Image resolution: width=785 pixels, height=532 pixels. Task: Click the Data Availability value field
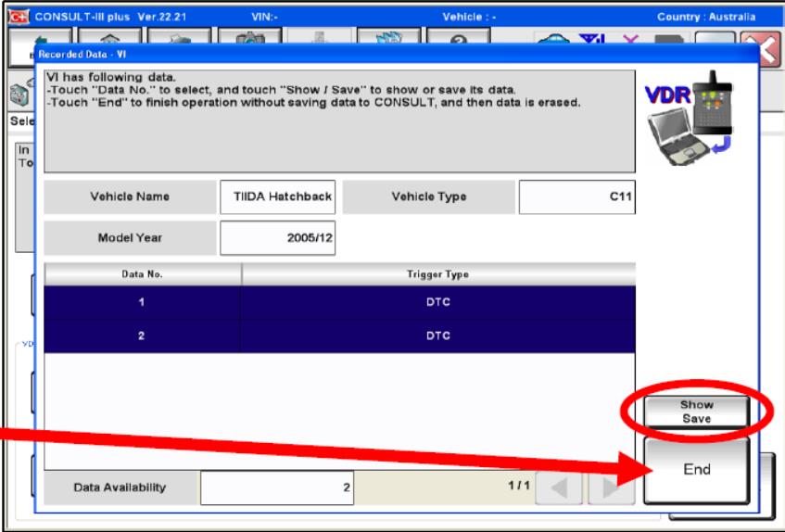click(x=277, y=488)
